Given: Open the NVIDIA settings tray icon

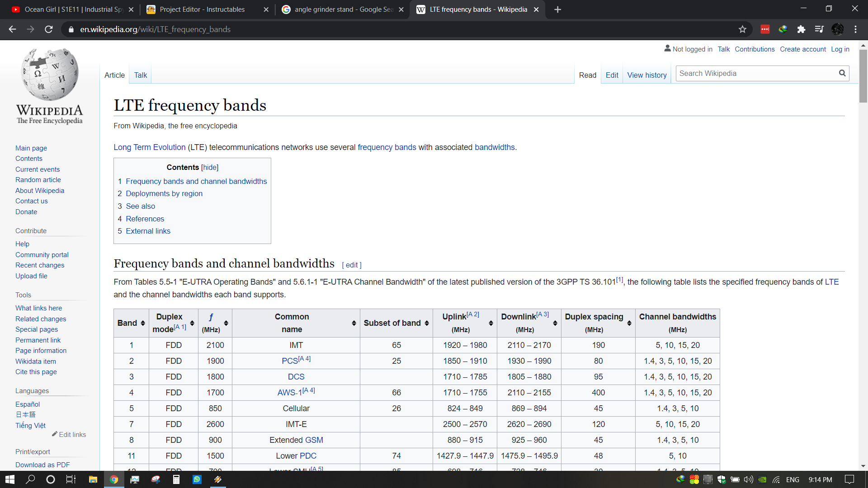Looking at the screenshot, I should click(762, 480).
